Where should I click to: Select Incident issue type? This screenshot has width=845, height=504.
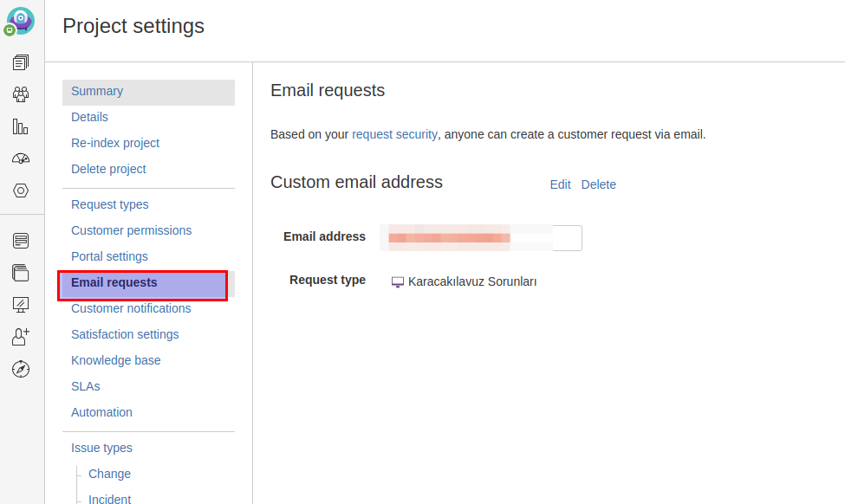coord(109,499)
